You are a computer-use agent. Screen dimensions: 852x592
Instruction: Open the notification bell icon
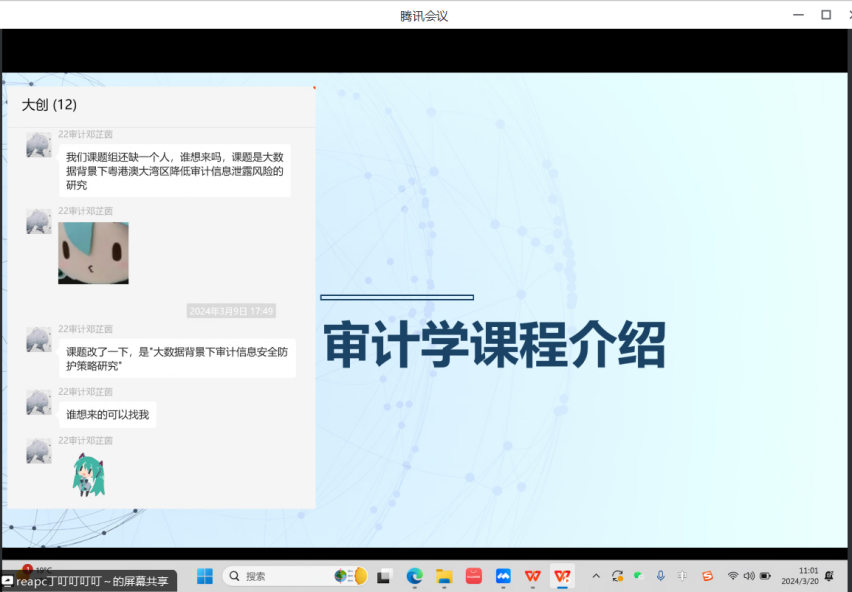829,576
